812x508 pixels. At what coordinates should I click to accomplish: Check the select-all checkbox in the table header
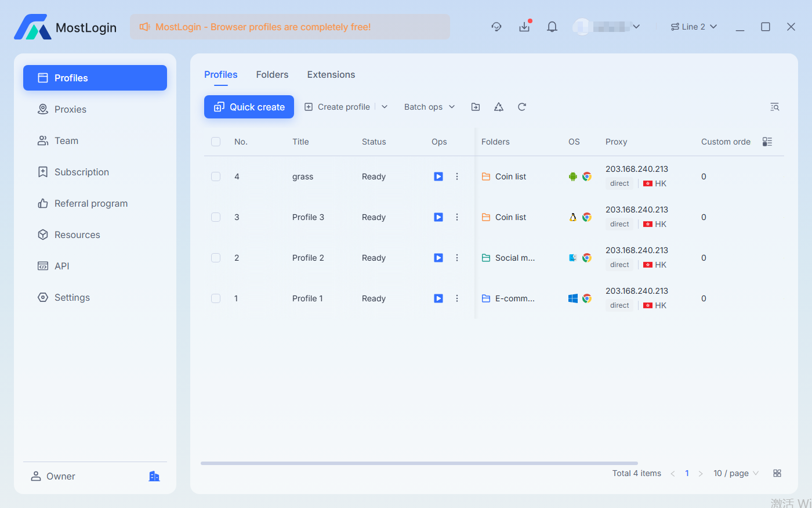coord(216,141)
